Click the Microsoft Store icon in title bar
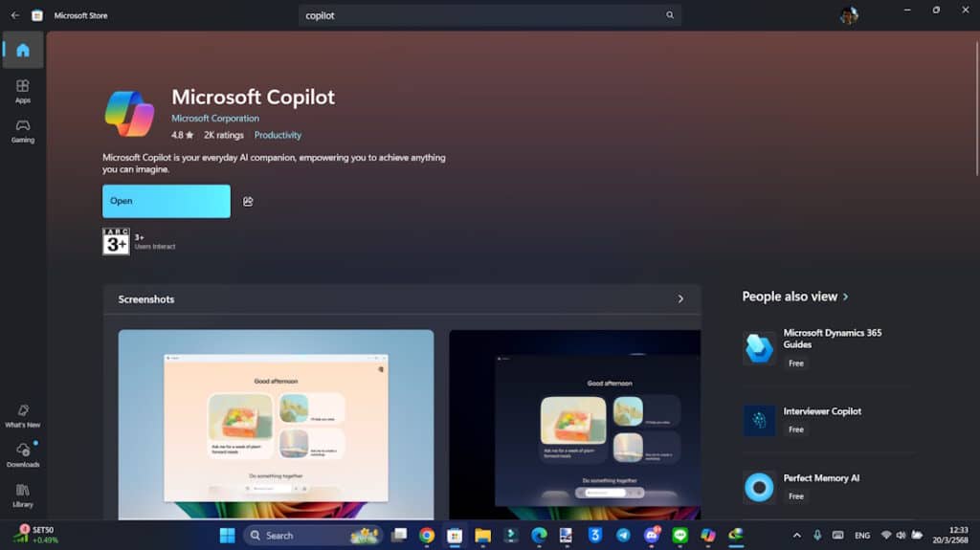Image resolution: width=980 pixels, height=550 pixels. tap(37, 15)
